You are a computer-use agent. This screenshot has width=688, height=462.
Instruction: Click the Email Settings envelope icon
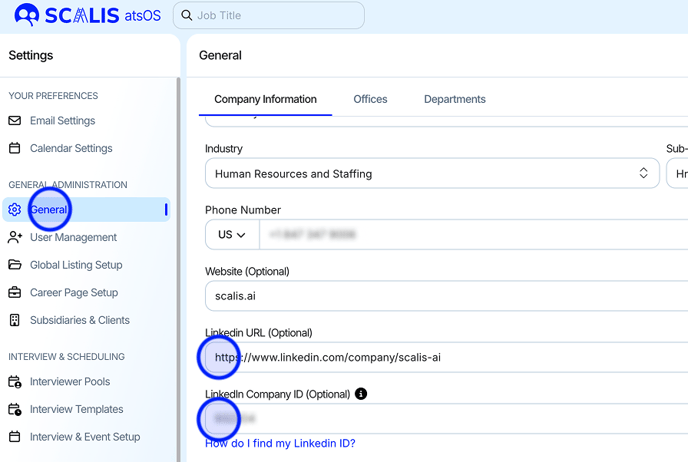(15, 121)
